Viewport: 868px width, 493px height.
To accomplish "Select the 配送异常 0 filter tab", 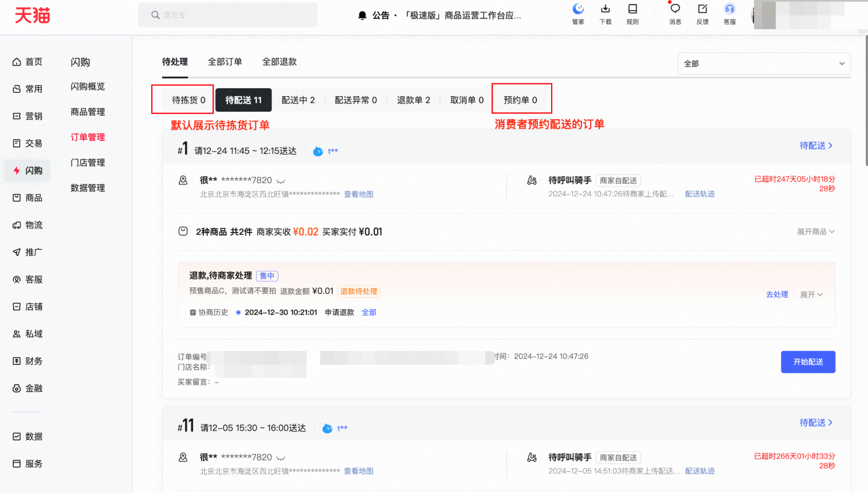I will click(x=356, y=100).
